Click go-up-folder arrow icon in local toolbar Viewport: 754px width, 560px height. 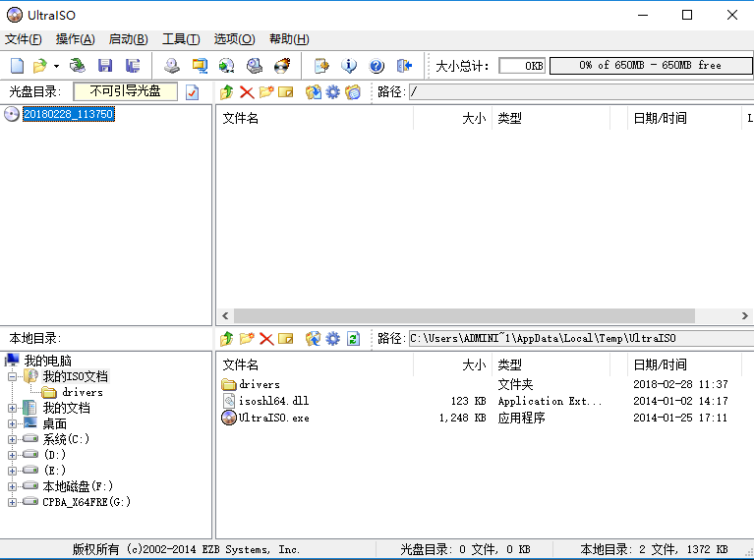click(227, 339)
